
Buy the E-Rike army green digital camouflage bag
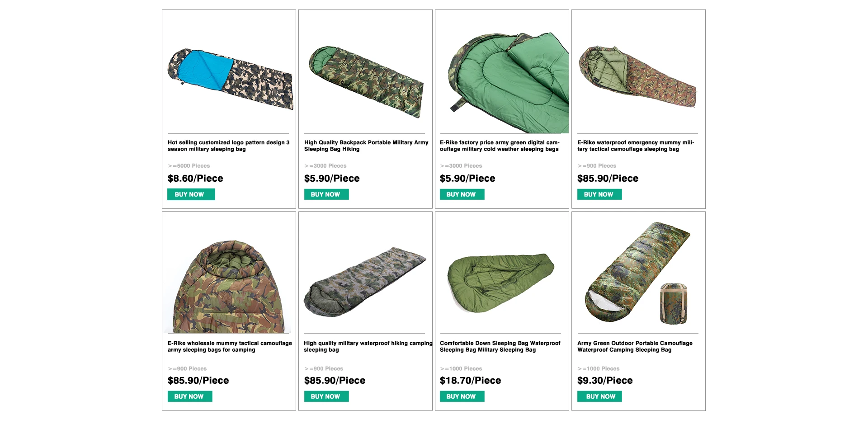click(462, 194)
